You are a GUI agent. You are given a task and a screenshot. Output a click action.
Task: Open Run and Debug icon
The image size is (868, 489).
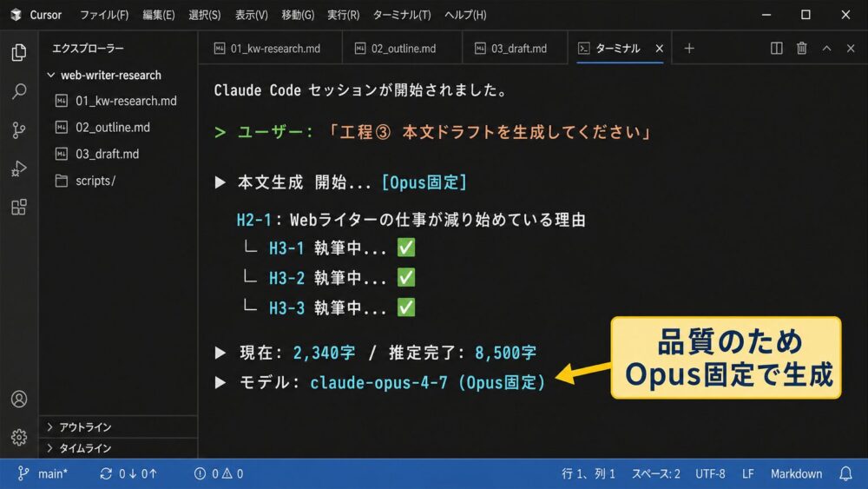(19, 169)
